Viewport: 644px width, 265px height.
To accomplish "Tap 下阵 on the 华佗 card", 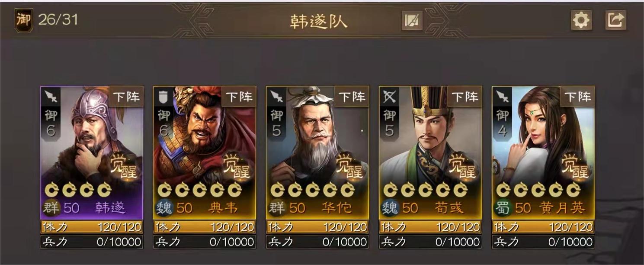I will (x=352, y=97).
